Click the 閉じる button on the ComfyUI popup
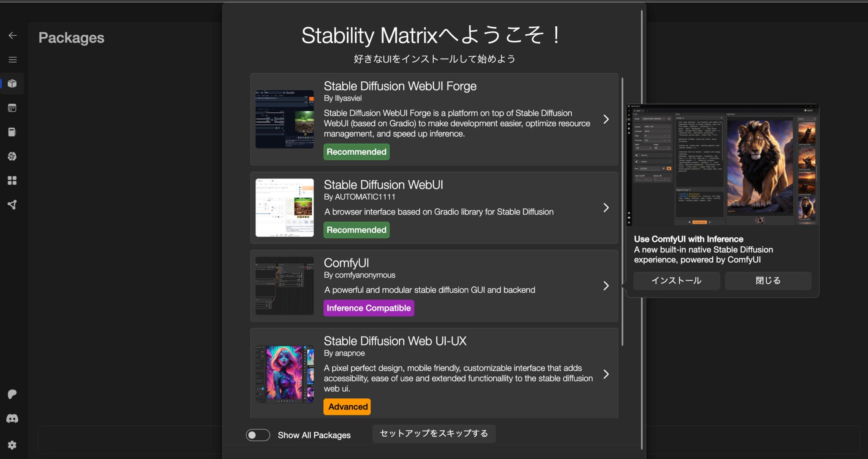The image size is (868, 459). 768,280
